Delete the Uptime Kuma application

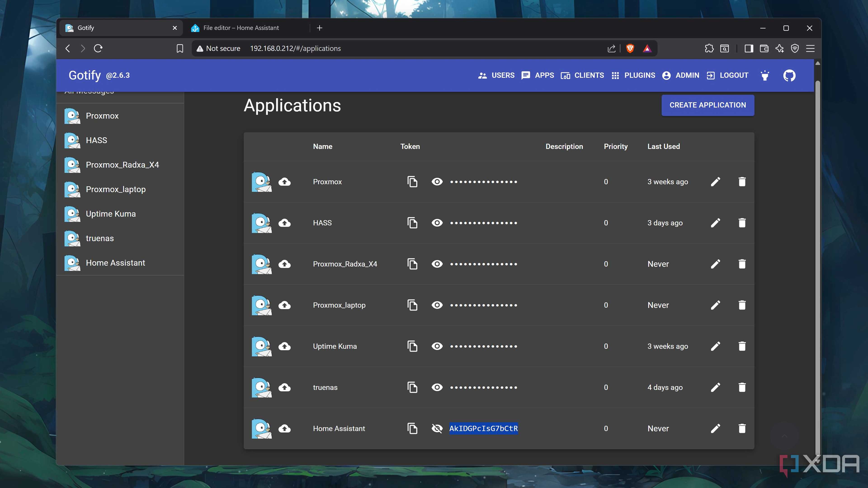[x=742, y=346]
